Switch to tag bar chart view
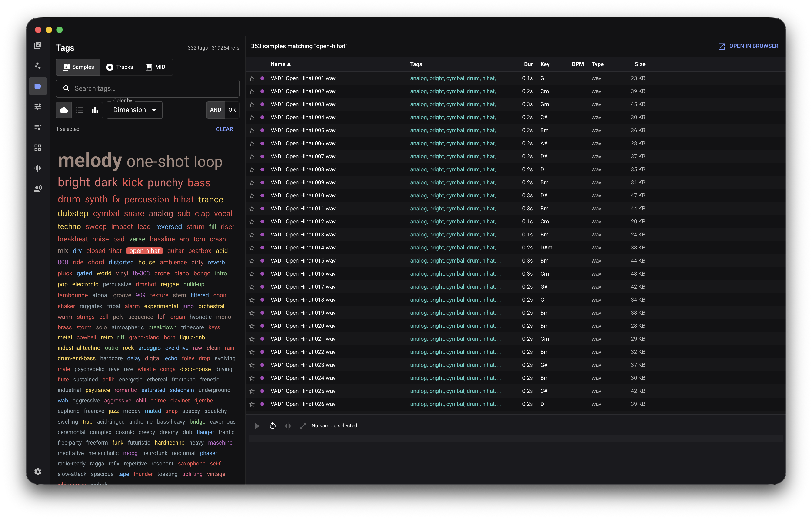 [x=95, y=110]
